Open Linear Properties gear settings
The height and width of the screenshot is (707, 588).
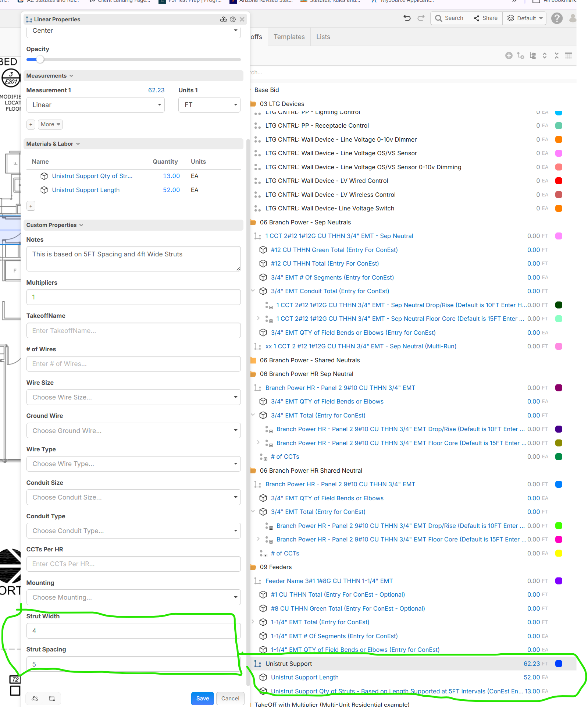(233, 19)
